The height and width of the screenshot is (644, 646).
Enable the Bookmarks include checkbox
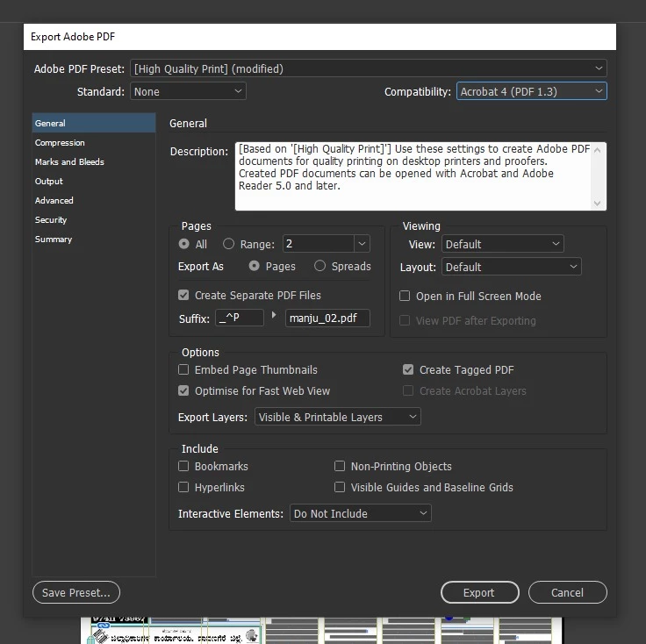click(x=183, y=466)
